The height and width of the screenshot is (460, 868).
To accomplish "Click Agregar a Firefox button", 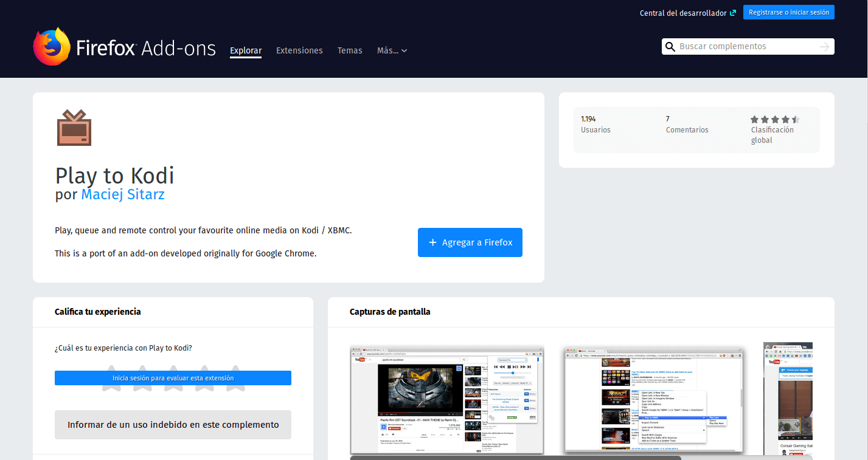I will coord(470,242).
